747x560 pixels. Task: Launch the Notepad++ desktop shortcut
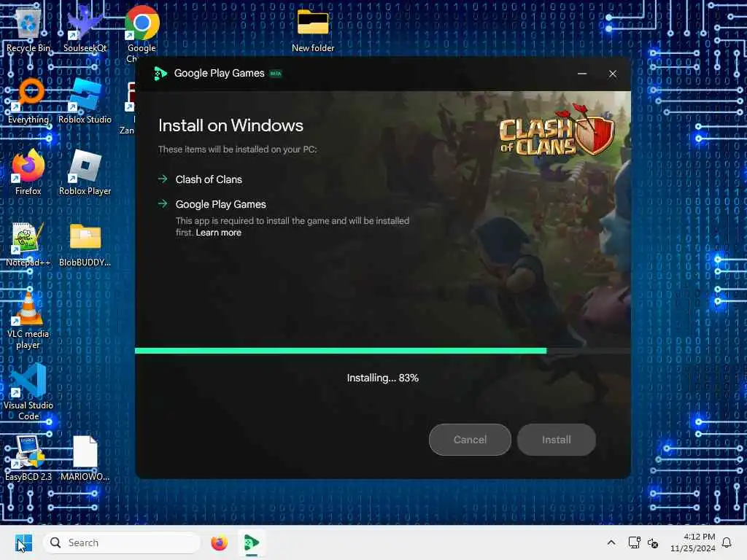[x=28, y=243]
